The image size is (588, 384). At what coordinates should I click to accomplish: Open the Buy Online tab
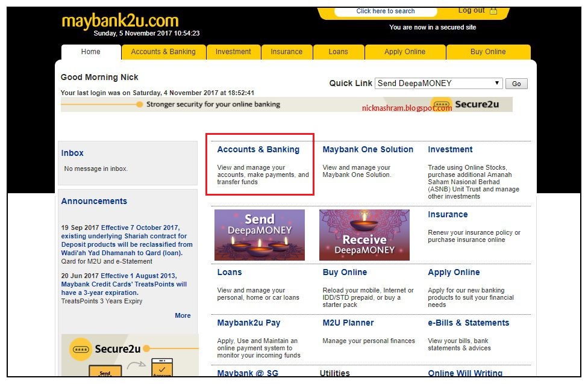[x=488, y=52]
